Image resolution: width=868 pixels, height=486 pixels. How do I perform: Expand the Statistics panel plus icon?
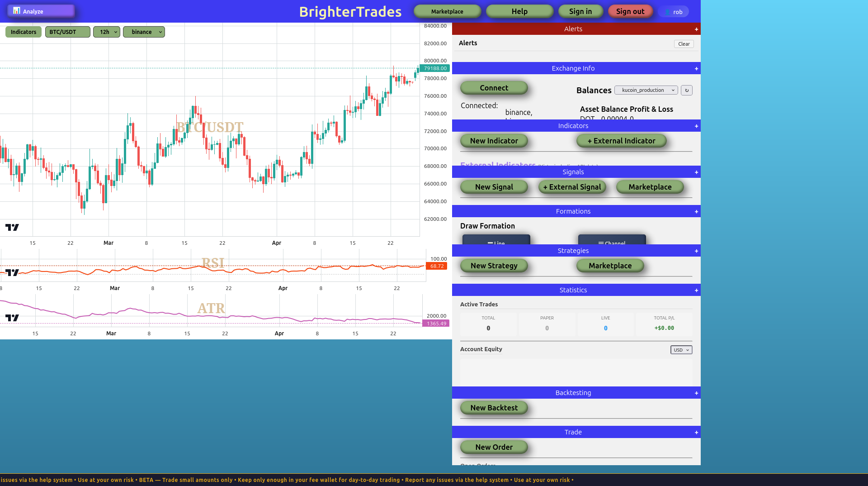pyautogui.click(x=696, y=290)
